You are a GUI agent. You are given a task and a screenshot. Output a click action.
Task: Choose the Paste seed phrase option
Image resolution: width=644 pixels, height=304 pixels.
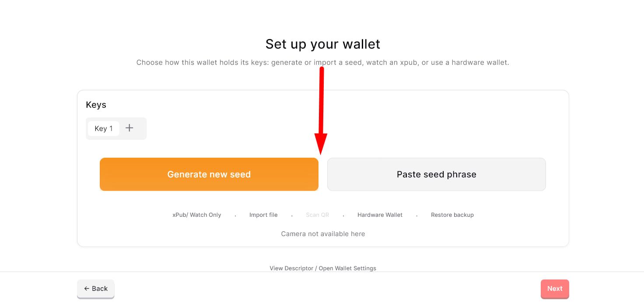pyautogui.click(x=437, y=174)
